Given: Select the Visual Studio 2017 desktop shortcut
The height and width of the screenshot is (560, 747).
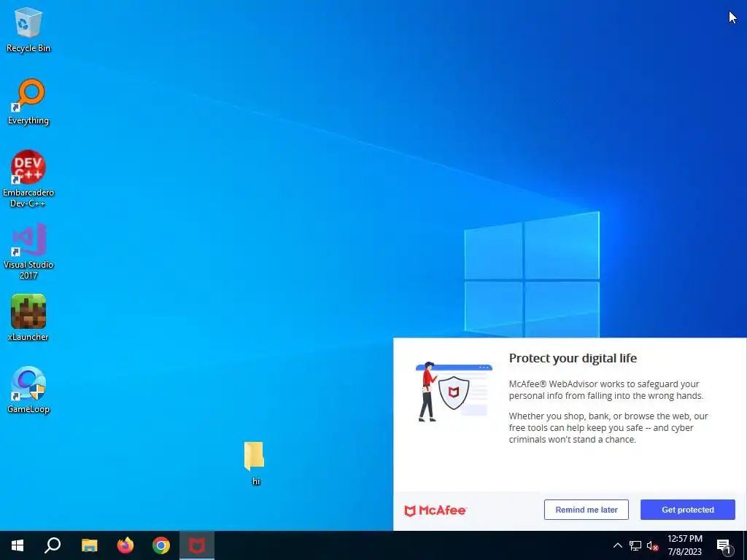Looking at the screenshot, I should click(28, 251).
